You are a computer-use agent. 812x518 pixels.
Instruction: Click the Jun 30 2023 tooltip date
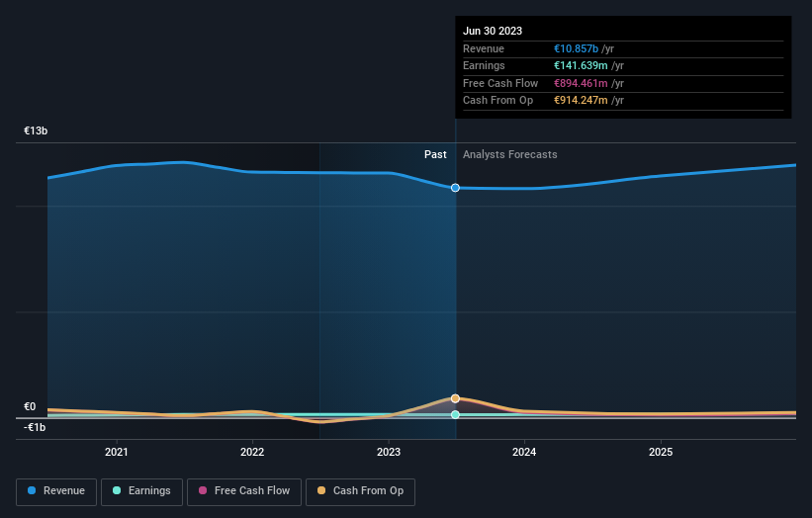click(493, 31)
